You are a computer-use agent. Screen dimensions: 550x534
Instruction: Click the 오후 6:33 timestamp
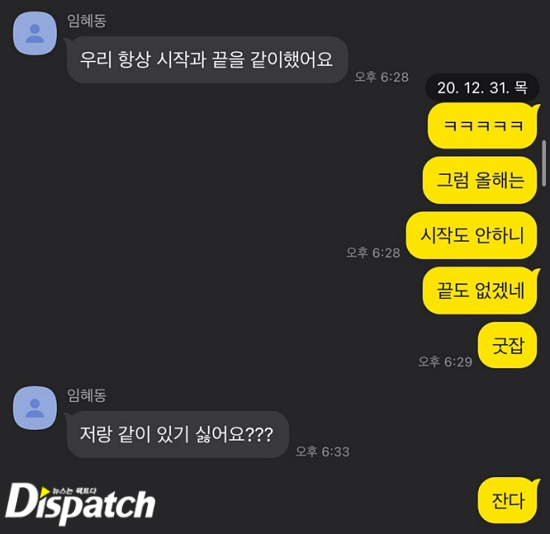pyautogui.click(x=323, y=451)
